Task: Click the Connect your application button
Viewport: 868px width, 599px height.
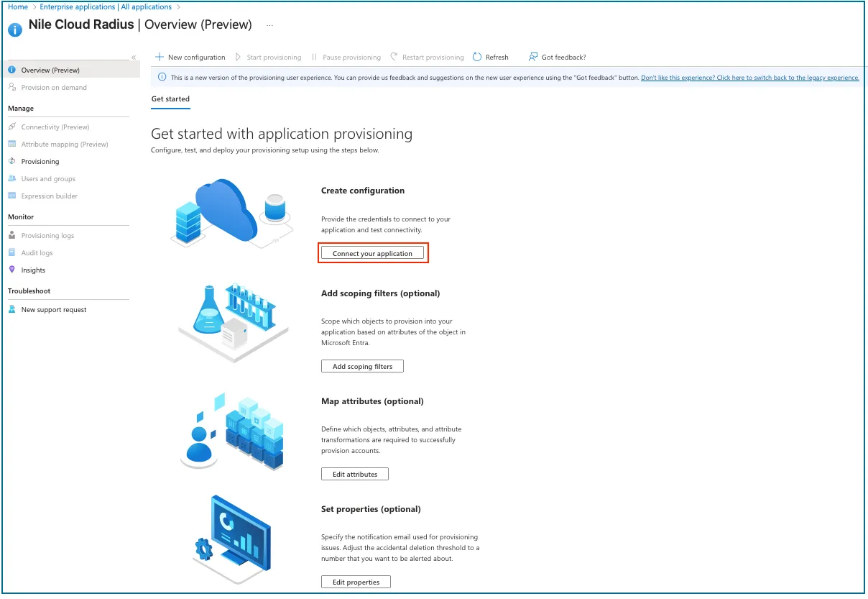Action: point(372,253)
